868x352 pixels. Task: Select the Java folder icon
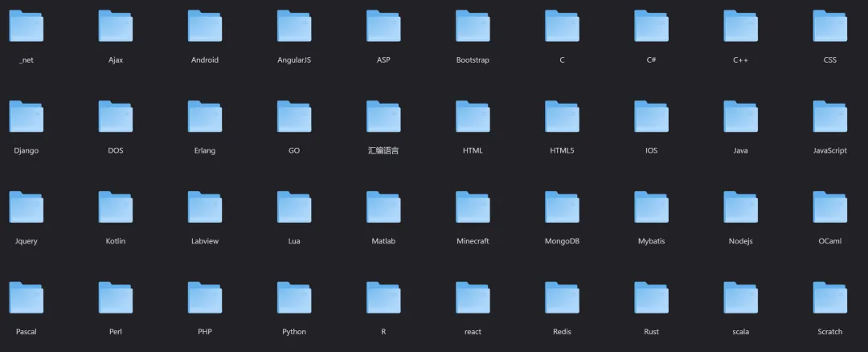tap(741, 117)
